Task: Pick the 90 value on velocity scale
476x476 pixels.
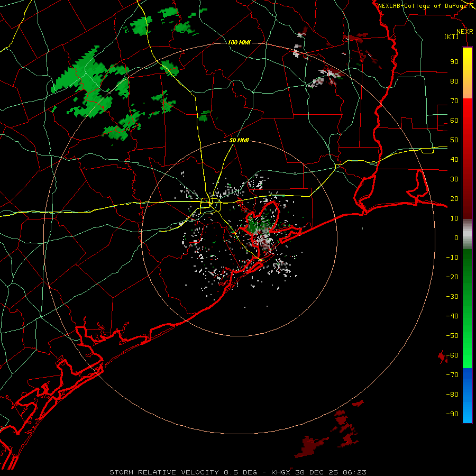Action: [454, 62]
